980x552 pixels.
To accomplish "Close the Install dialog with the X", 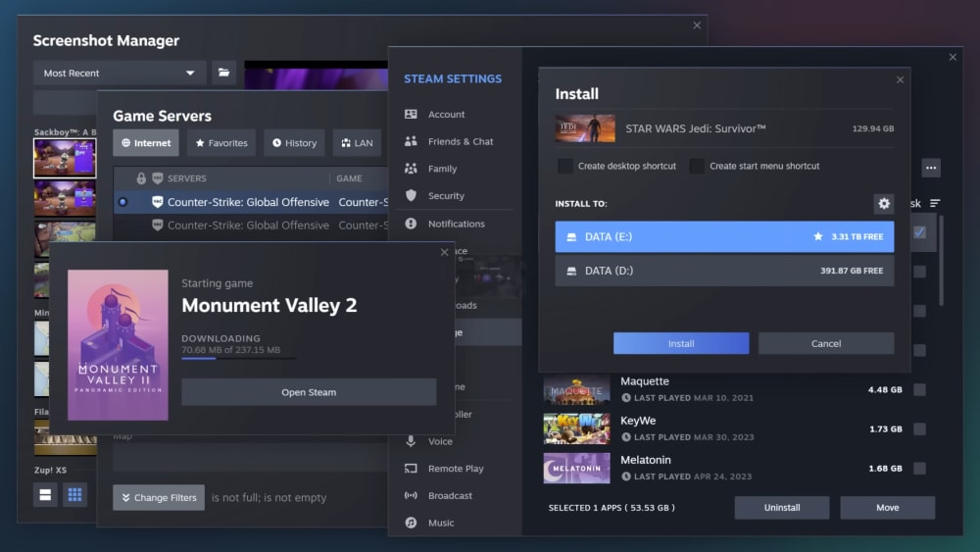I will (x=900, y=80).
